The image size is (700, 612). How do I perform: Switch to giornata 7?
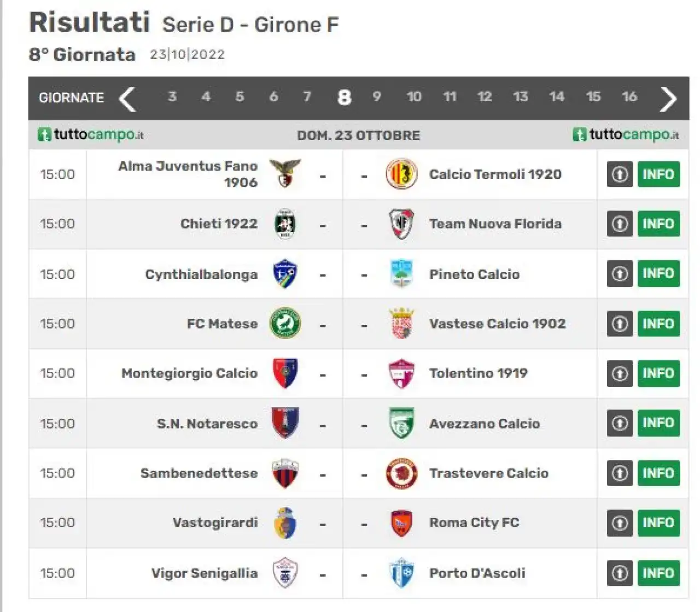[x=307, y=97]
